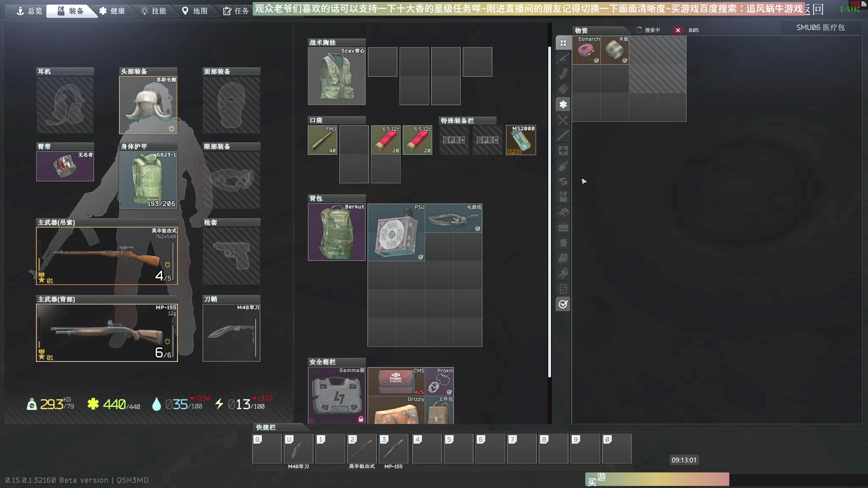Select the 莫辛狙击式 Mosin rifle in sling slot

pyautogui.click(x=107, y=256)
